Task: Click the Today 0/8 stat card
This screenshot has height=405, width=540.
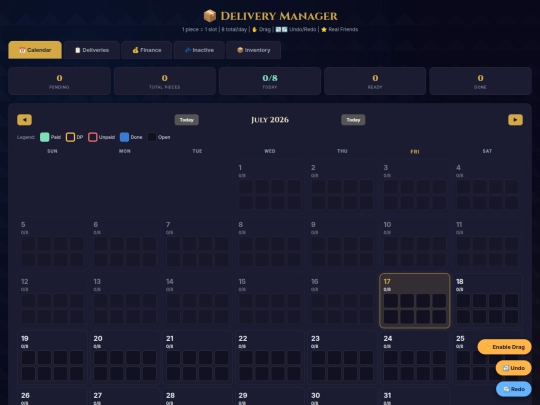Action: (x=270, y=81)
